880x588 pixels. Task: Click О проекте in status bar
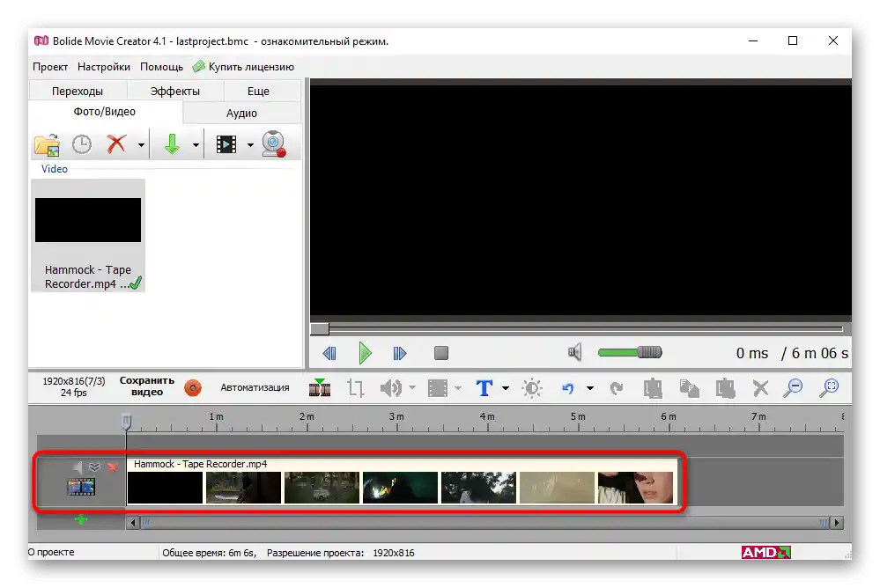[51, 552]
